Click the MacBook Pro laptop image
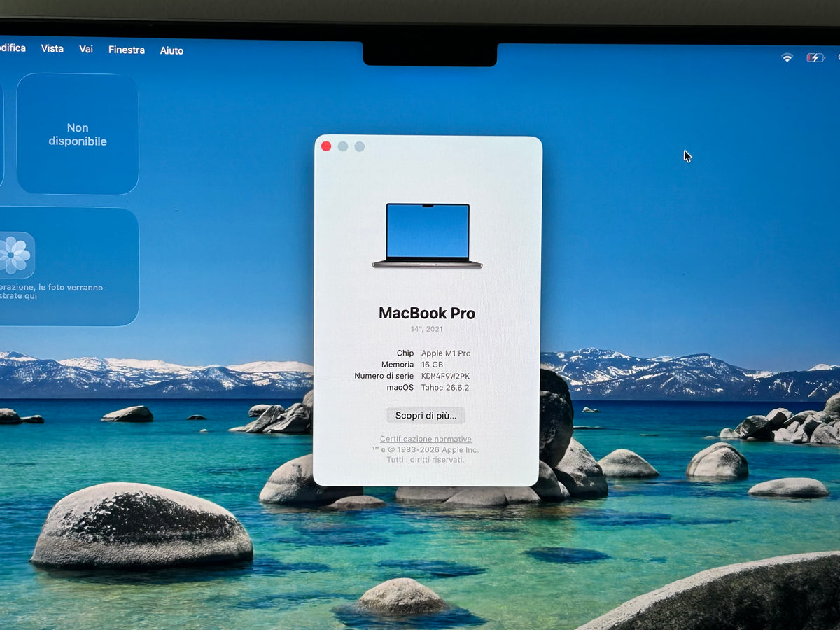Image resolution: width=840 pixels, height=630 pixels. [x=427, y=236]
